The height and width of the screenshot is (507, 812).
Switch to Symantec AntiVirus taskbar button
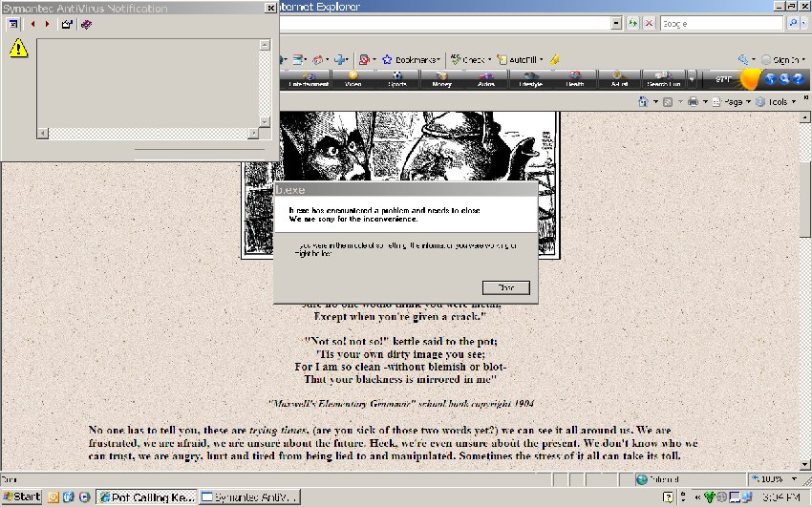point(250,497)
